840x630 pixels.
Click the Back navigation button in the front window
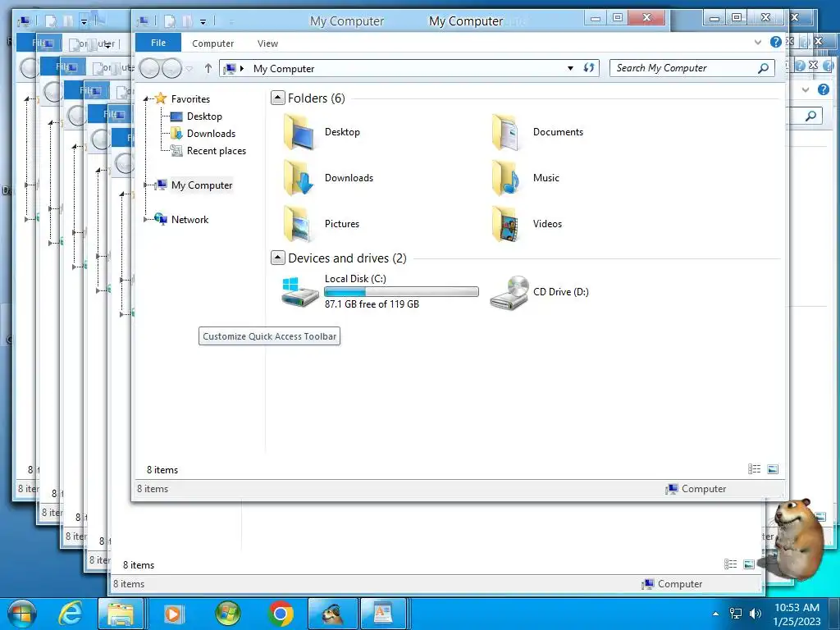(x=149, y=69)
